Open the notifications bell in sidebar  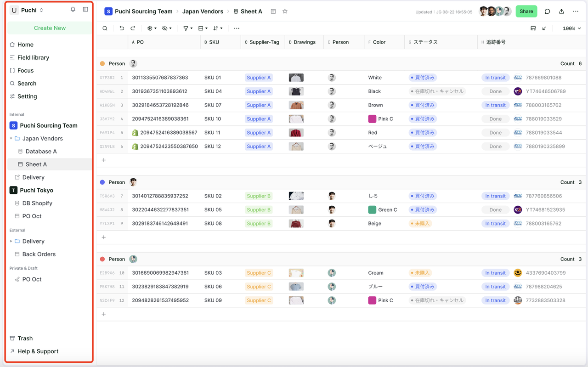[73, 10]
